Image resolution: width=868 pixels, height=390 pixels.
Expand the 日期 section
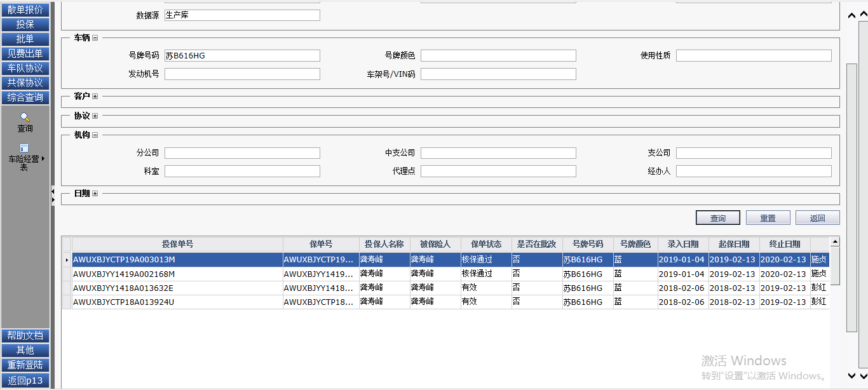[95, 194]
